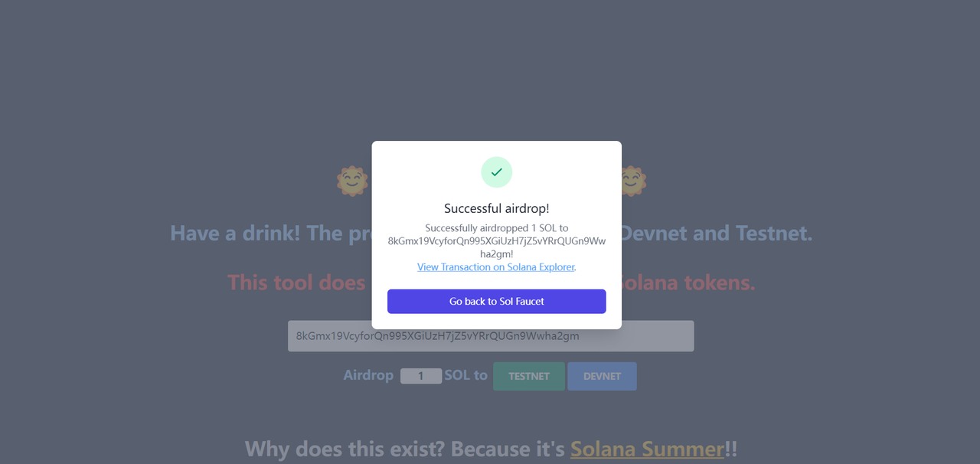Viewport: 980px width, 464px height.
Task: Click the TESTNET airdrop button
Action: [529, 376]
